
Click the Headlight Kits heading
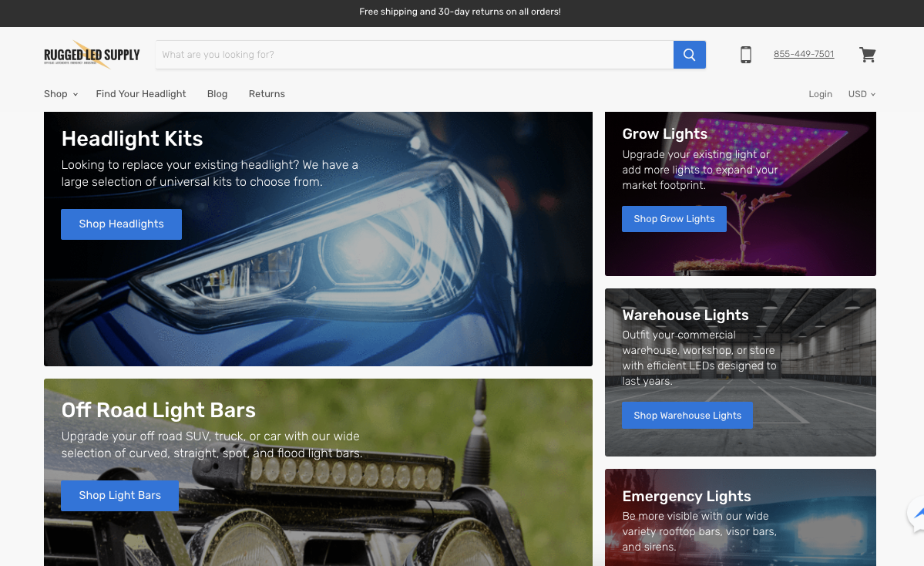(x=132, y=139)
